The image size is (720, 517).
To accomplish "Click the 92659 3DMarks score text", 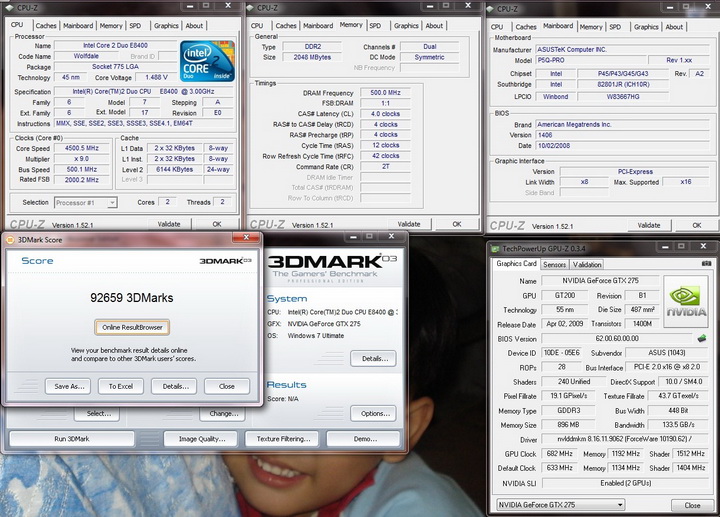I will [x=132, y=298].
